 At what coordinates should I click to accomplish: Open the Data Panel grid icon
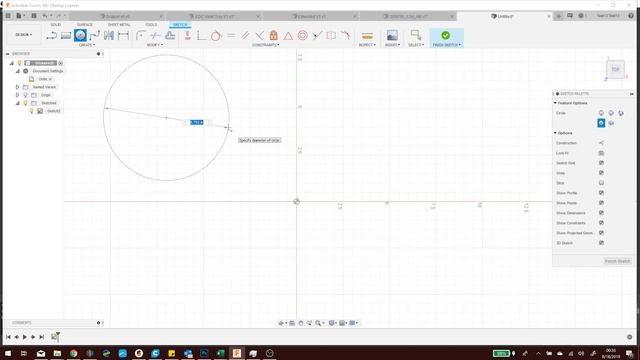[x=8, y=16]
